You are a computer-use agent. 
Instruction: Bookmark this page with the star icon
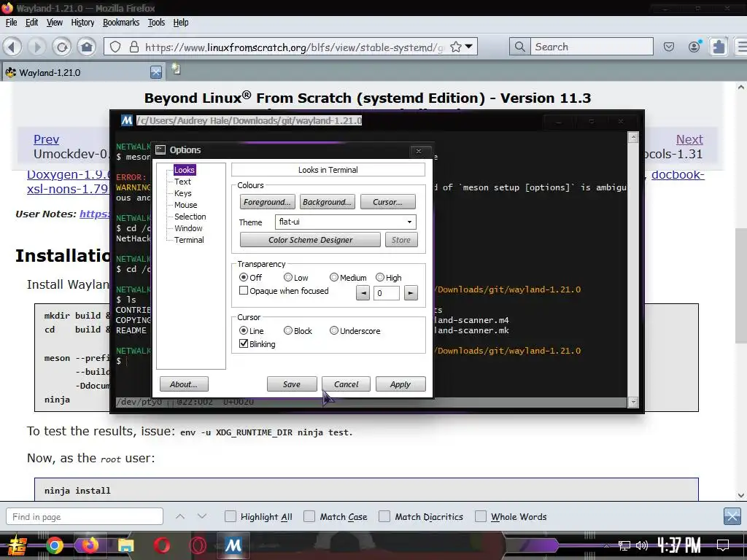pyautogui.click(x=455, y=47)
